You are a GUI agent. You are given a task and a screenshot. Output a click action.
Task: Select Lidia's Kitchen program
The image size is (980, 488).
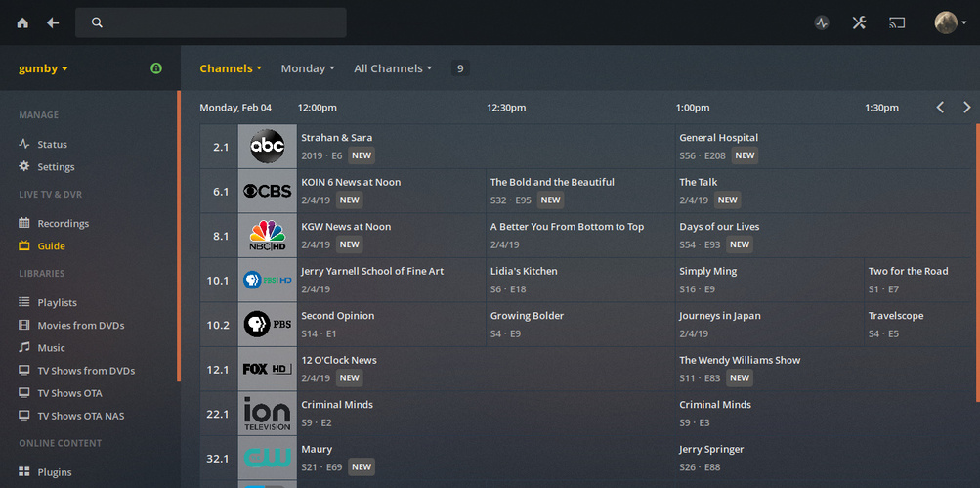(580, 280)
